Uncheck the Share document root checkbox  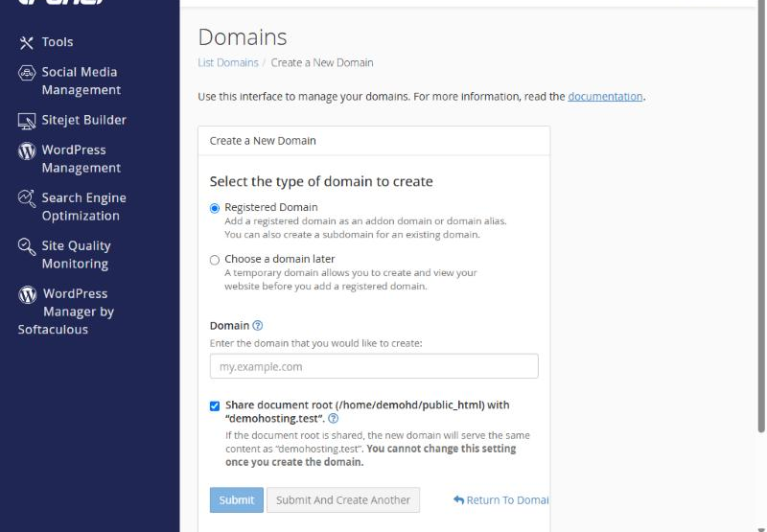coord(214,405)
